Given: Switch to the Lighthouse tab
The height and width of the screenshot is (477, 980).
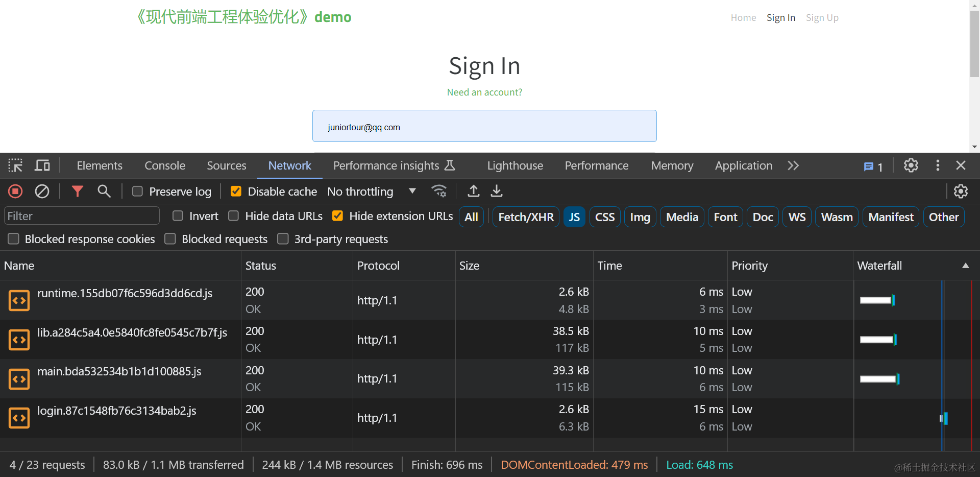Looking at the screenshot, I should (514, 165).
